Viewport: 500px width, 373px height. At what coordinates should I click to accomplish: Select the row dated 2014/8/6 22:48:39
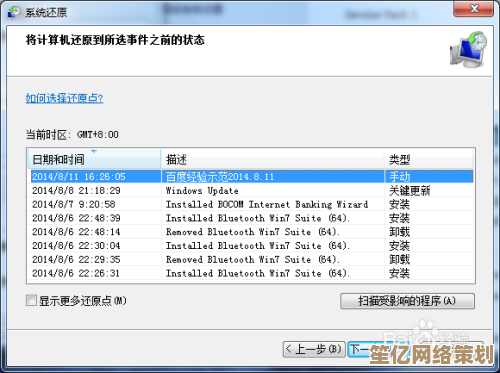(x=252, y=218)
